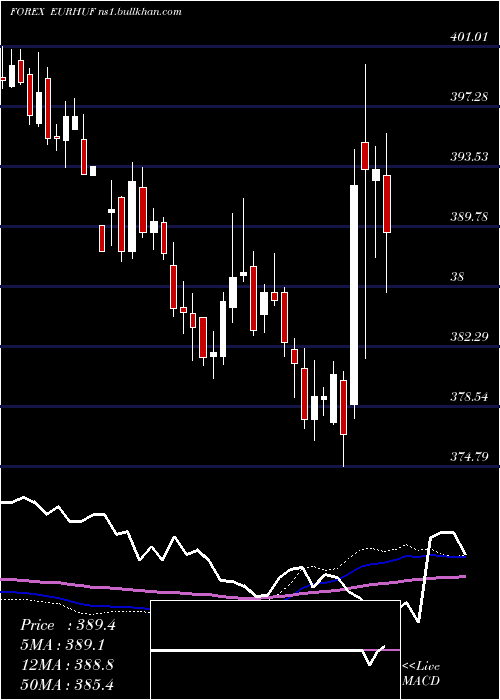This screenshot has height=700, width=500.
Task: Click the 'FOREX EURHUF ns1.bullkhan.com' chart title
Action: point(96,12)
